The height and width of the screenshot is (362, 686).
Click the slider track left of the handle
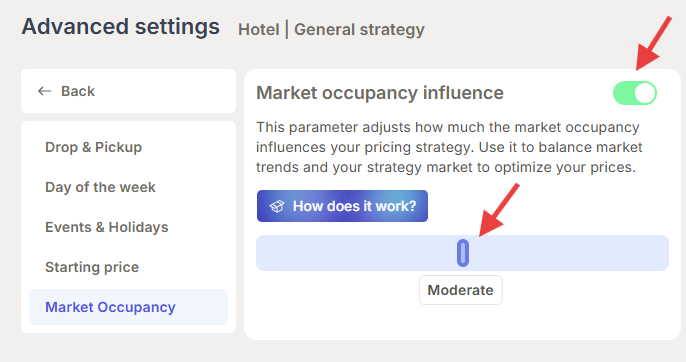357,253
